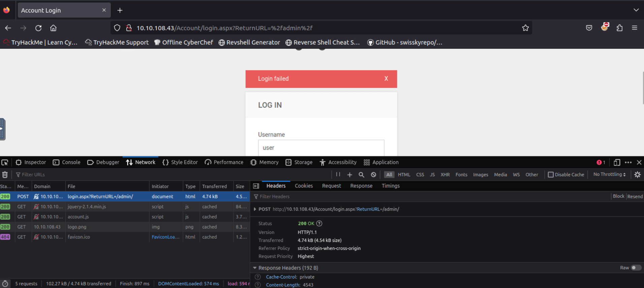Toggle the request details pane
This screenshot has height=288, width=644.
coord(256,186)
